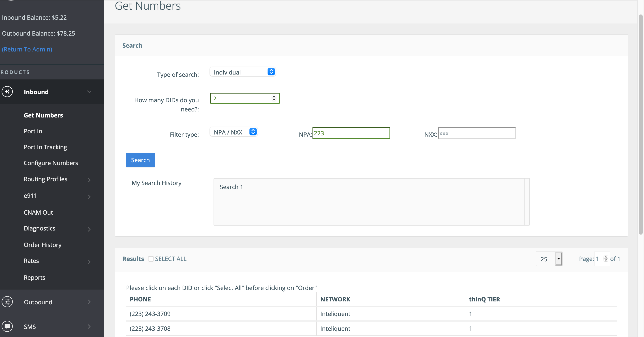Click the page number stepper arrows
644x337 pixels.
(606, 258)
